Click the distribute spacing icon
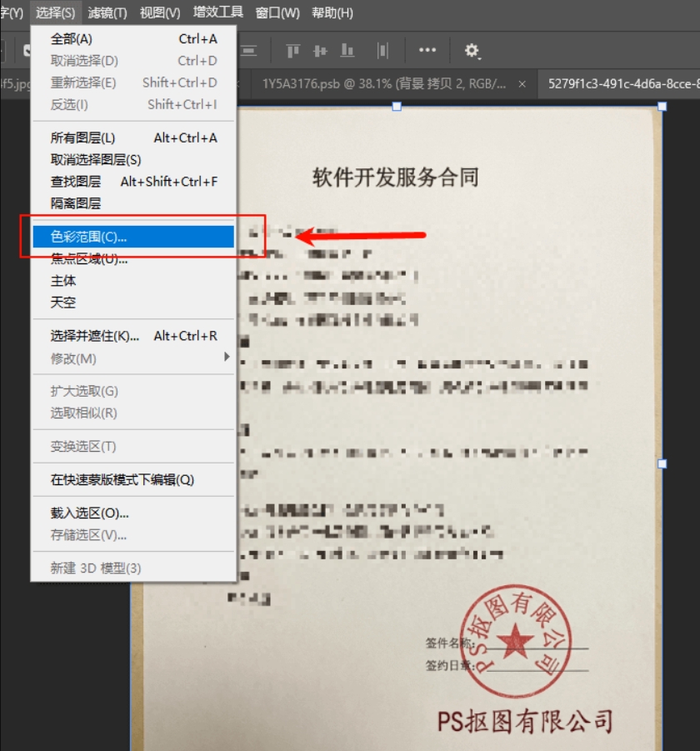This screenshot has width=700, height=751. pos(382,51)
